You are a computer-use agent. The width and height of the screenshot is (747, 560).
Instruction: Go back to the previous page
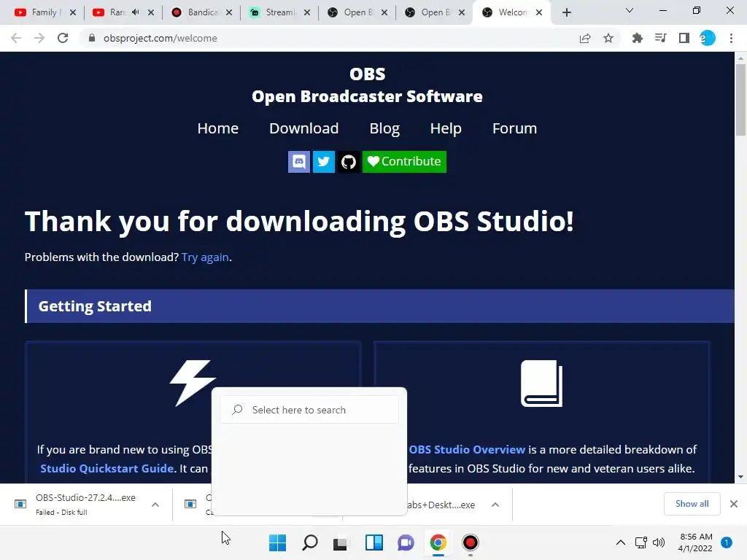click(16, 38)
